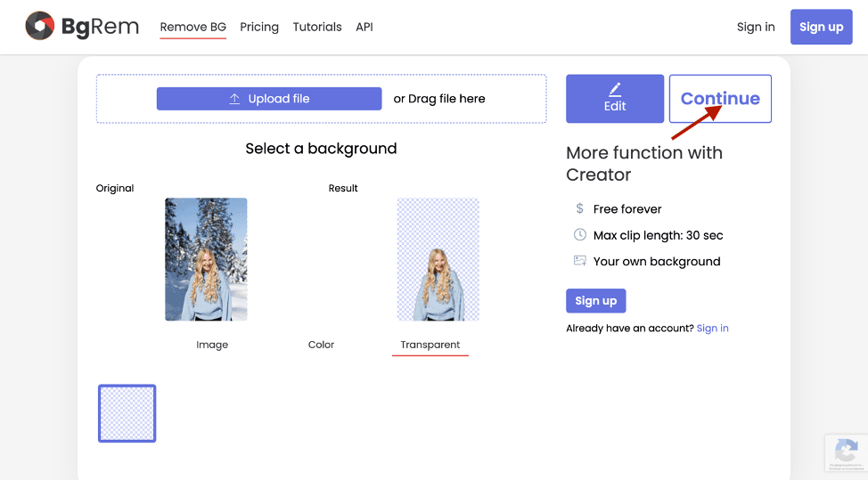Click the Upload file button
Viewport: 868px width, 480px height.
click(269, 99)
